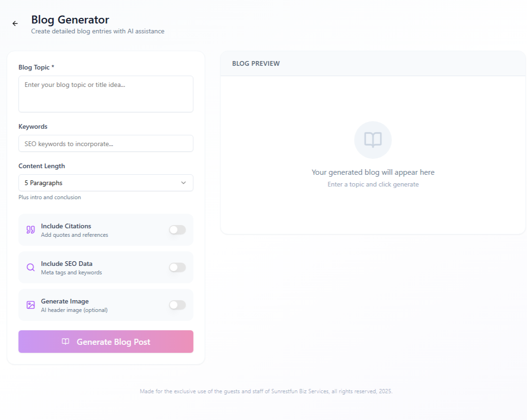Click the Content Length chevron arrow
This screenshot has height=420, width=527.
click(183, 183)
